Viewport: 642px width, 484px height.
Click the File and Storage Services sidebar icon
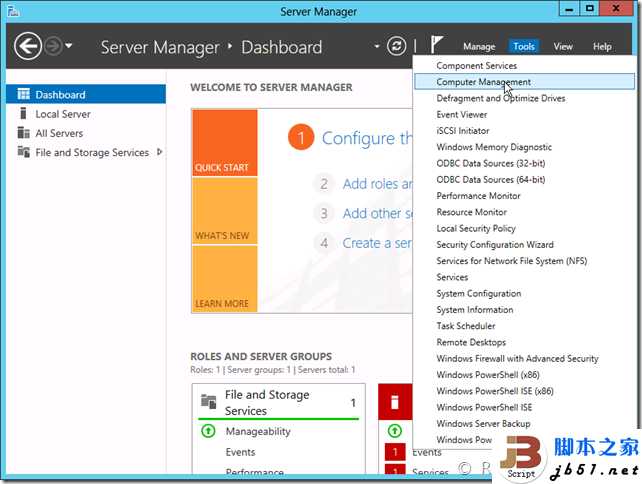[x=23, y=152]
